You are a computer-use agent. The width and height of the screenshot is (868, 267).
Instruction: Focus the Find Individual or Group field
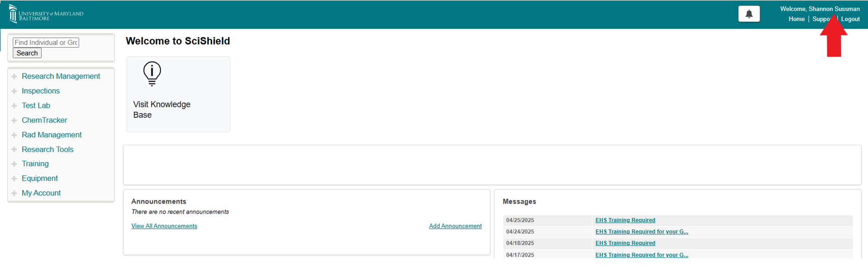pyautogui.click(x=46, y=42)
